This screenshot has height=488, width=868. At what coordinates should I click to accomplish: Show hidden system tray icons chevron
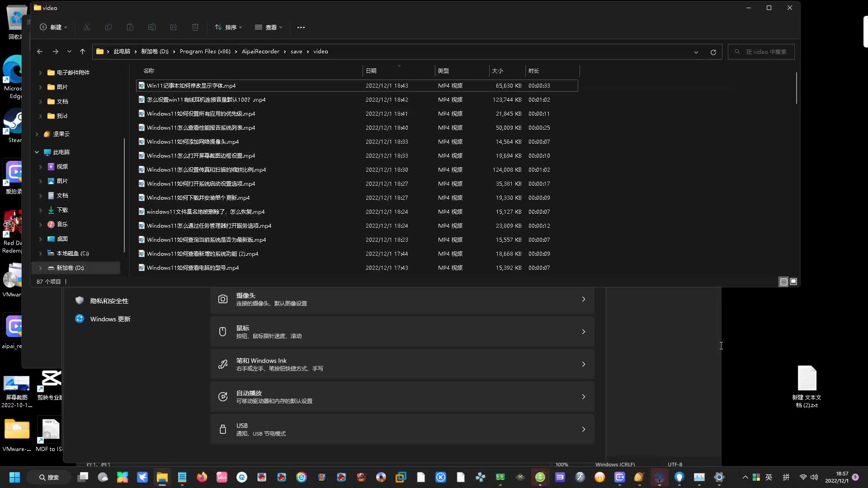pyautogui.click(x=745, y=477)
